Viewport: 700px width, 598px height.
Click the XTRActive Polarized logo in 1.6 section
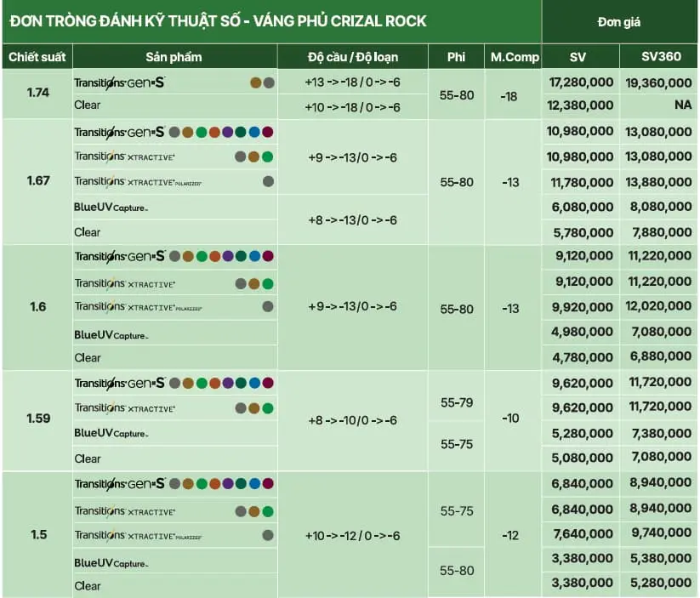(138, 307)
